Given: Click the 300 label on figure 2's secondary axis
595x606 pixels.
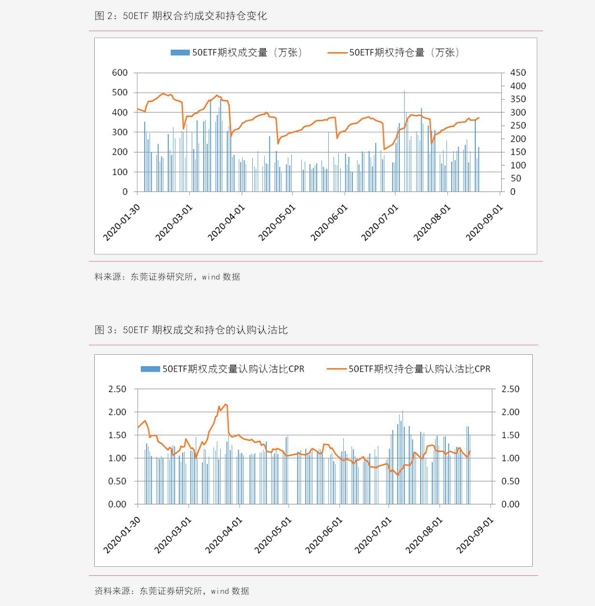Looking at the screenshot, I should point(518,112).
